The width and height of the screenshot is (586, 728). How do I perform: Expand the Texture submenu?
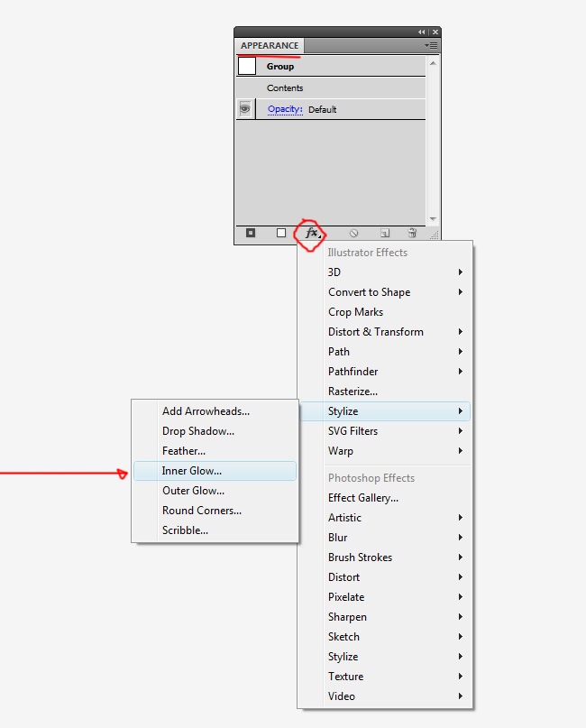[x=385, y=677]
